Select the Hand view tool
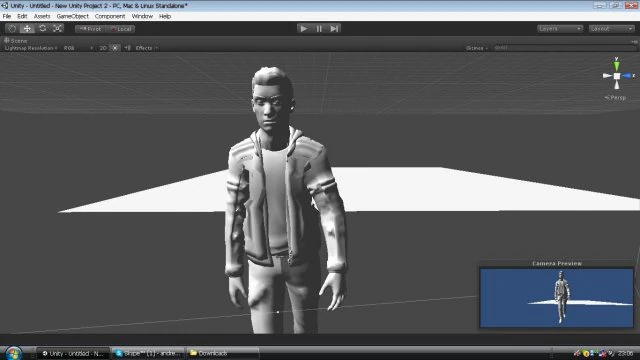640x360 pixels. [x=12, y=29]
